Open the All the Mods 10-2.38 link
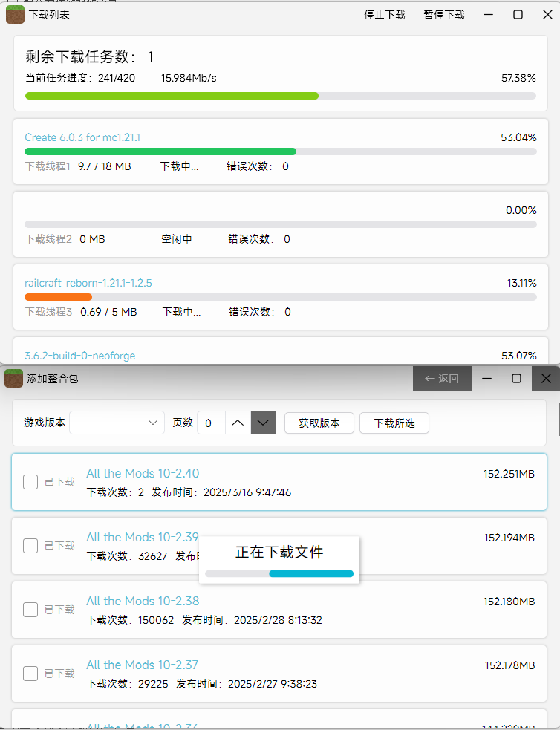Image resolution: width=560 pixels, height=730 pixels. pos(143,601)
